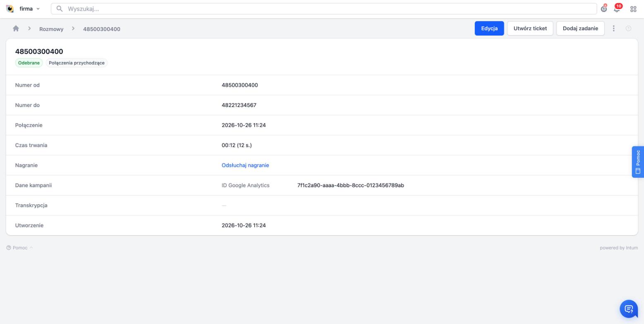Viewport: 644px width, 324px height.
Task: Click the Połączenia przychodzące tag
Action: [77, 63]
